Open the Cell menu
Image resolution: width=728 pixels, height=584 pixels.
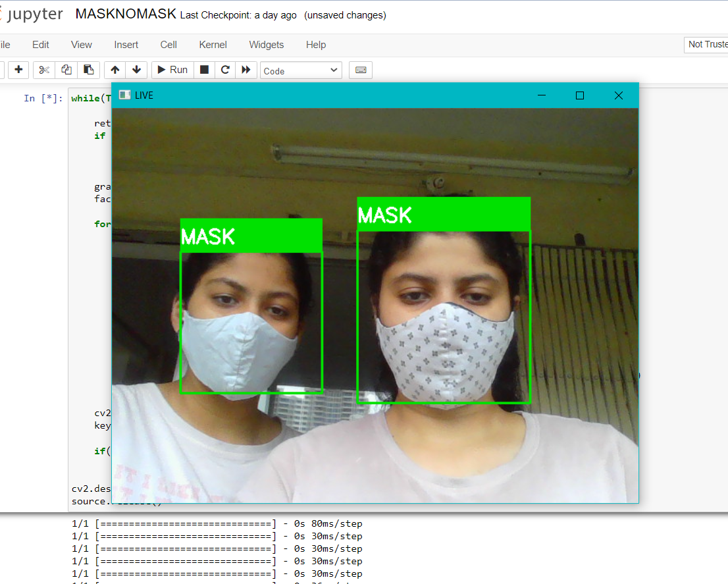[x=168, y=45]
